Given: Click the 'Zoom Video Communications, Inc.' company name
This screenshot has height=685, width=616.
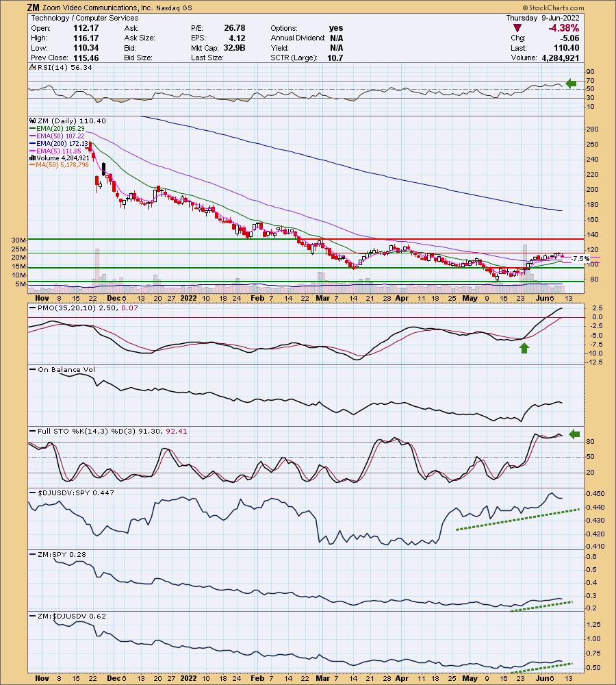Looking at the screenshot, I should click(98, 8).
